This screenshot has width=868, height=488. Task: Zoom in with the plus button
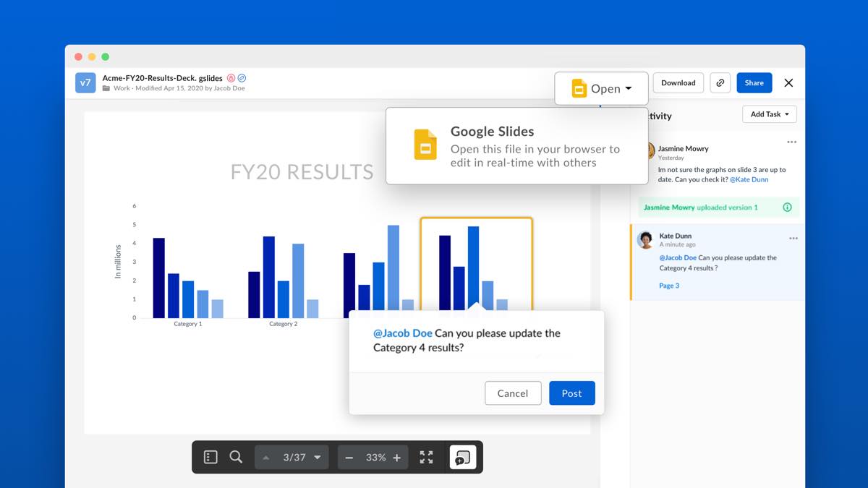396,458
